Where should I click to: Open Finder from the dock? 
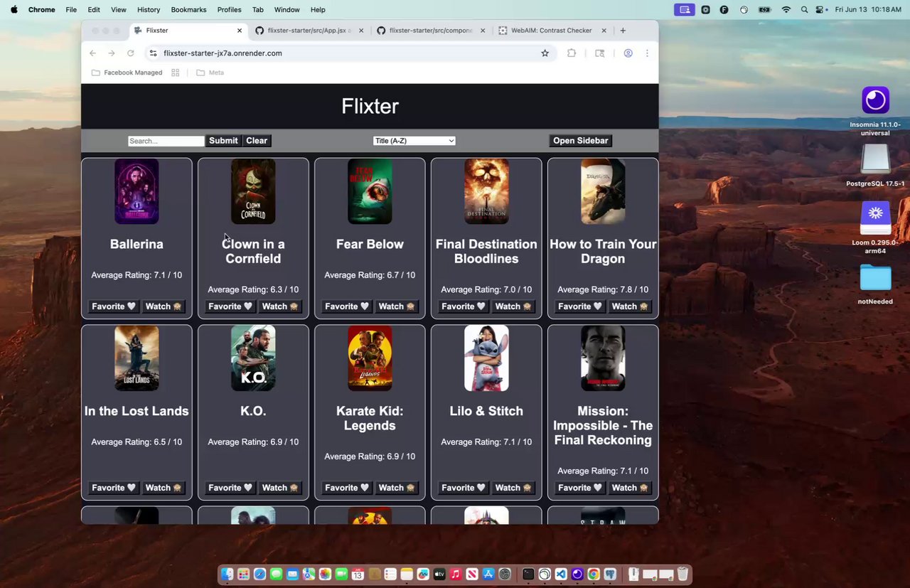tap(227, 574)
